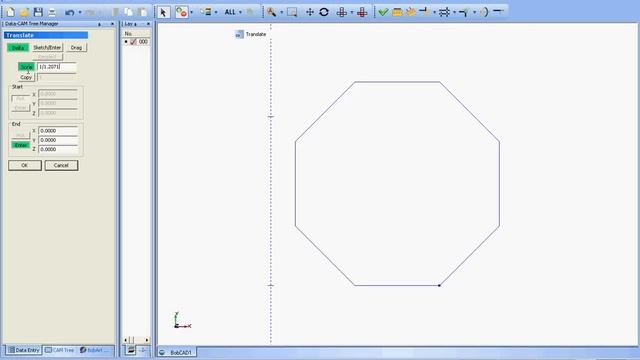
Task: Click the Print icon
Action: 52,12
